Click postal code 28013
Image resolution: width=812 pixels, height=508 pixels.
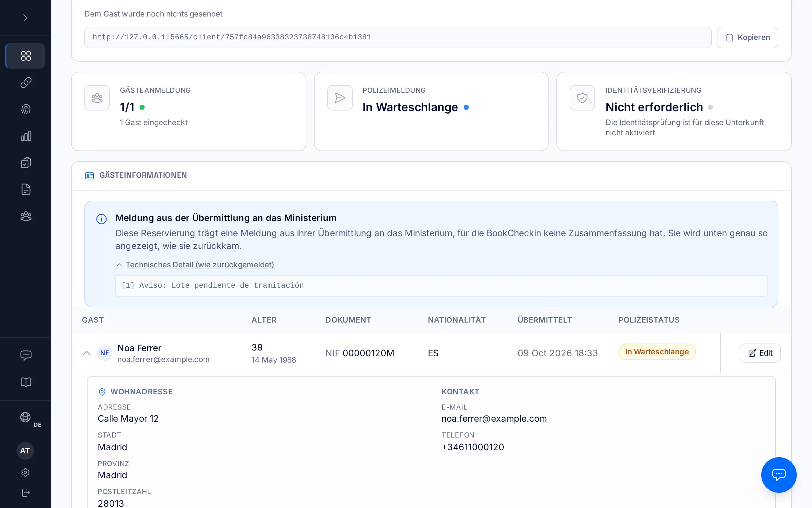click(111, 503)
